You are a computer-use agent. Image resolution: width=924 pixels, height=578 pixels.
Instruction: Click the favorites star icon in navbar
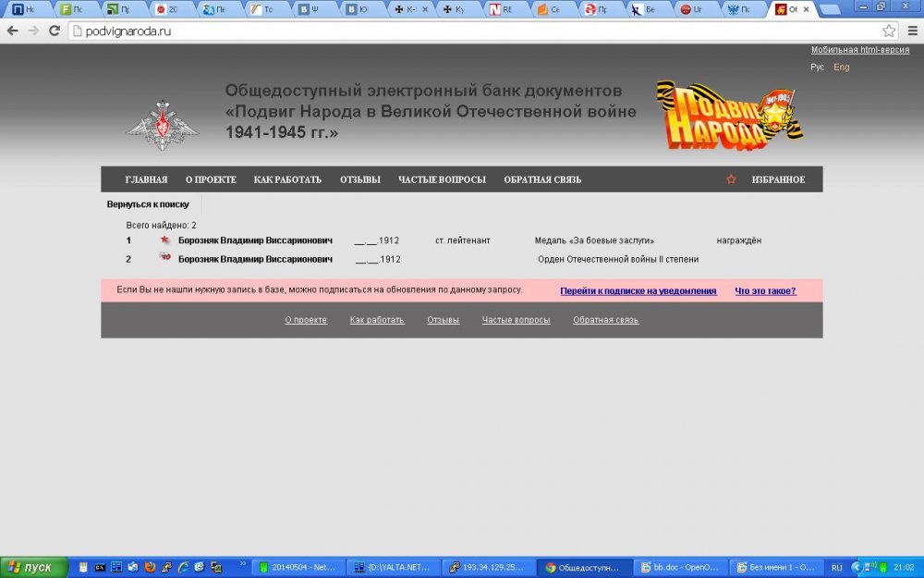tap(731, 179)
